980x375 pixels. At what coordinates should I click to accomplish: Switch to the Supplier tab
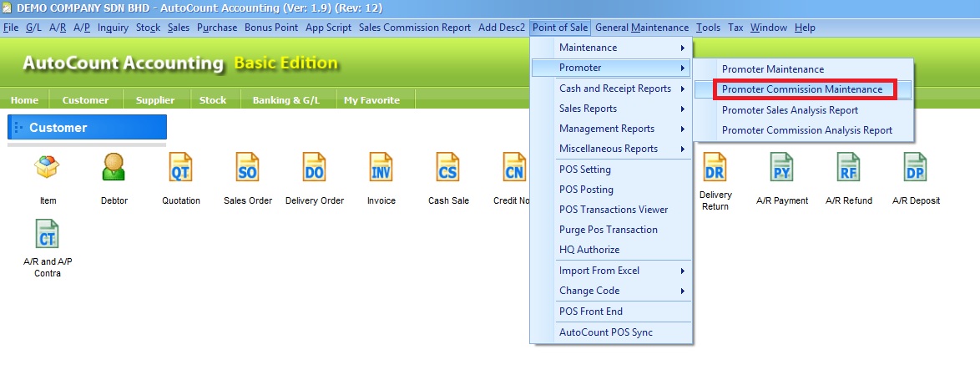[x=157, y=100]
